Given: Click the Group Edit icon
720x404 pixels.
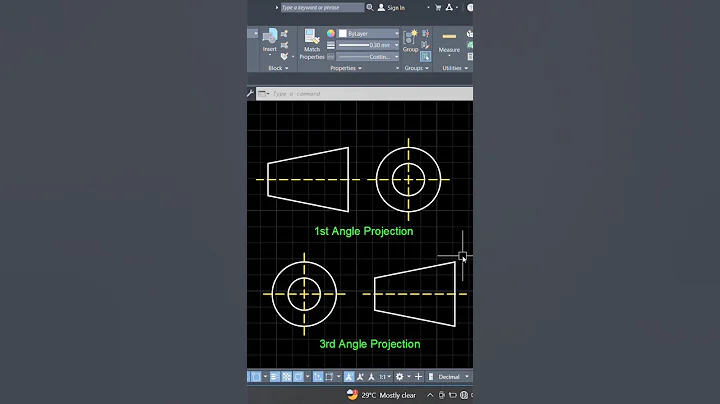Looking at the screenshot, I should point(426,45).
